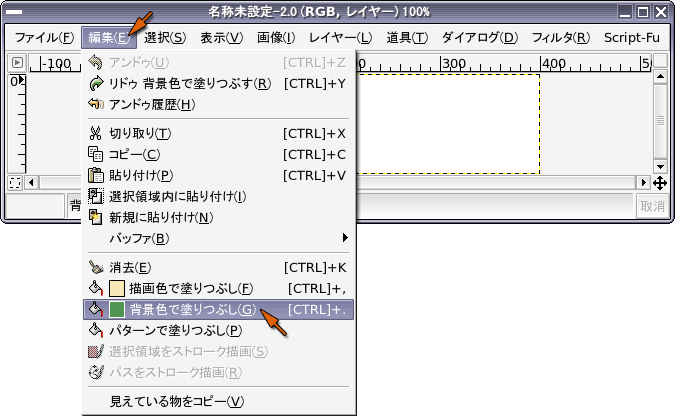Click the redo arrow icon beside リドゥ
675x416 pixels.
click(x=96, y=83)
